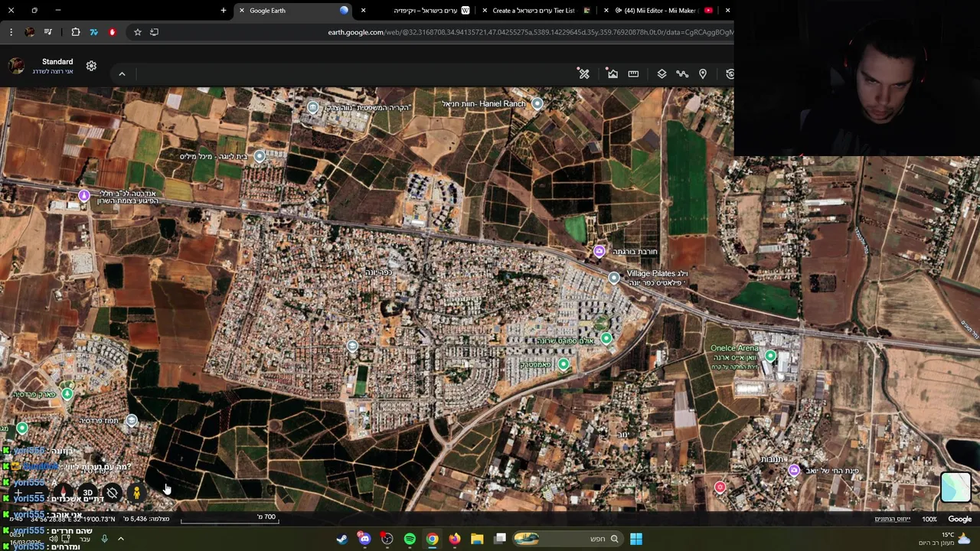Click the Haniel Ranch placemark
This screenshot has width=980, height=551.
click(537, 103)
